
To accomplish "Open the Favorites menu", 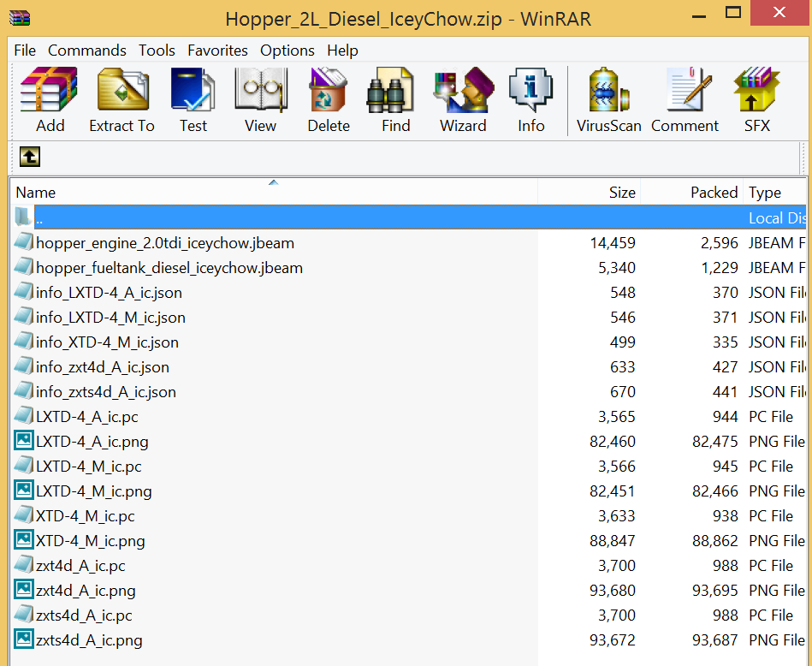I will pos(217,51).
